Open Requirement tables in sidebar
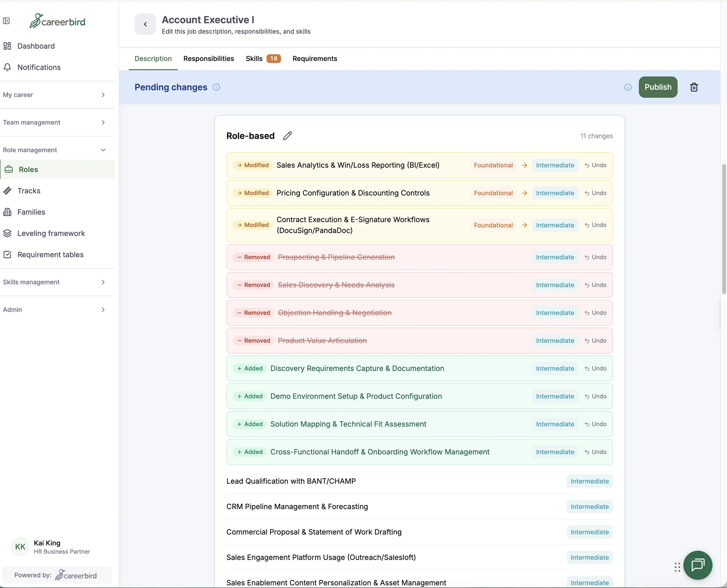This screenshot has width=727, height=588. (x=57, y=255)
